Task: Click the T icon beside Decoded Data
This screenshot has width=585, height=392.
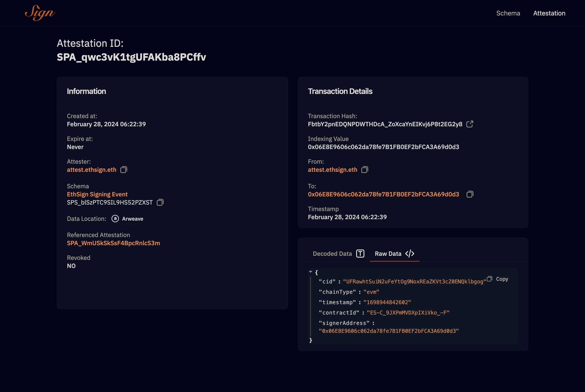Action: pyautogui.click(x=360, y=253)
